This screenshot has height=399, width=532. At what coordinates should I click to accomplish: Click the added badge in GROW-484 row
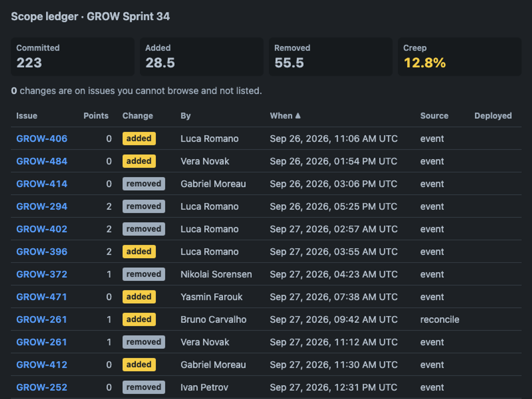[x=139, y=161]
